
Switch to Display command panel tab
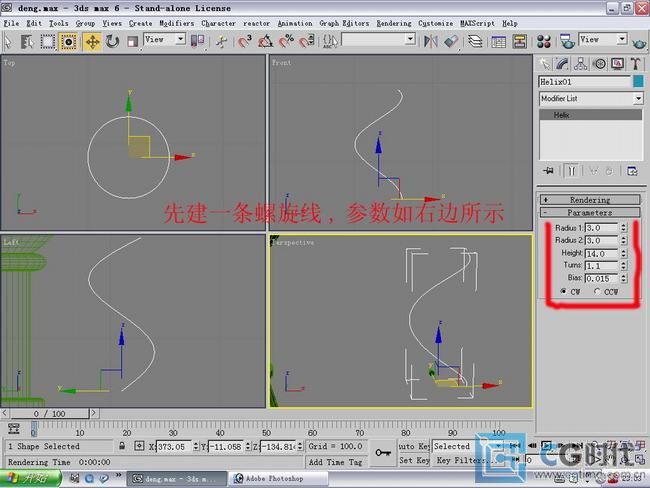pyautogui.click(x=617, y=64)
